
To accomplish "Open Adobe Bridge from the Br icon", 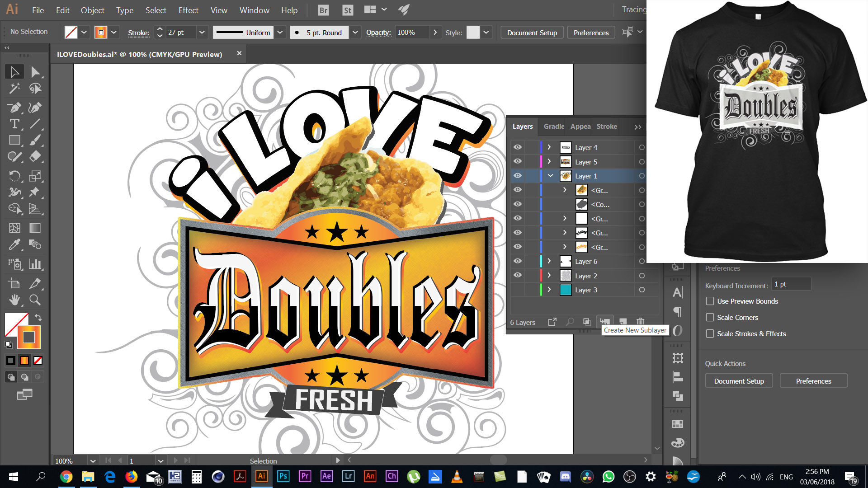I will click(323, 10).
